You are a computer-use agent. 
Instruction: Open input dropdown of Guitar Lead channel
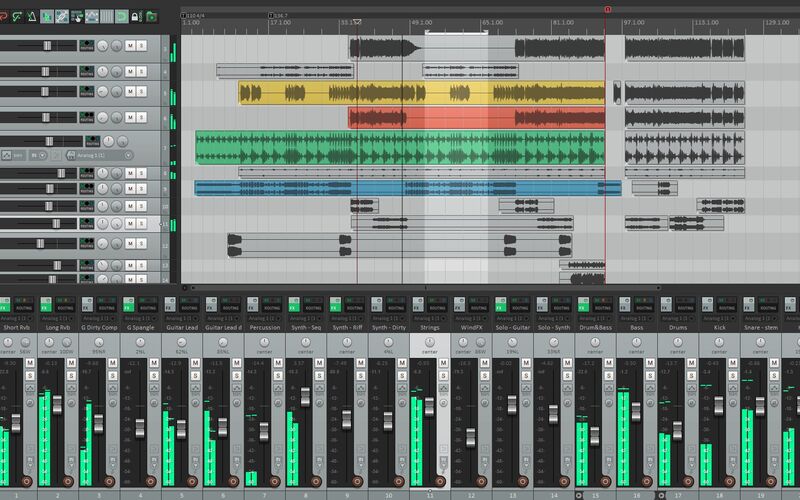pos(182,318)
